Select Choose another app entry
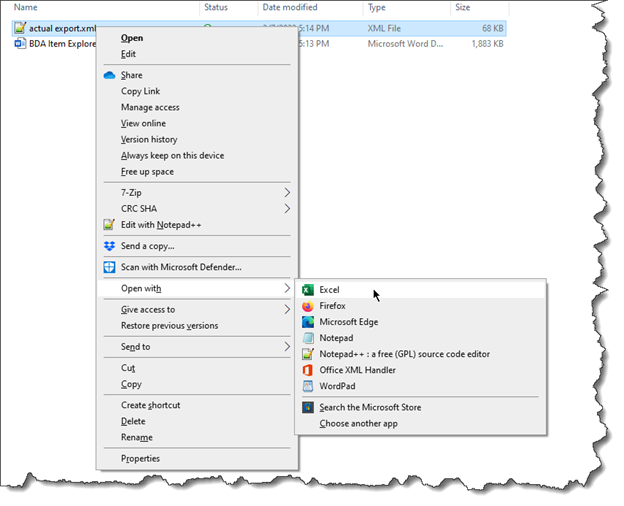The image size is (624, 506). [421, 424]
